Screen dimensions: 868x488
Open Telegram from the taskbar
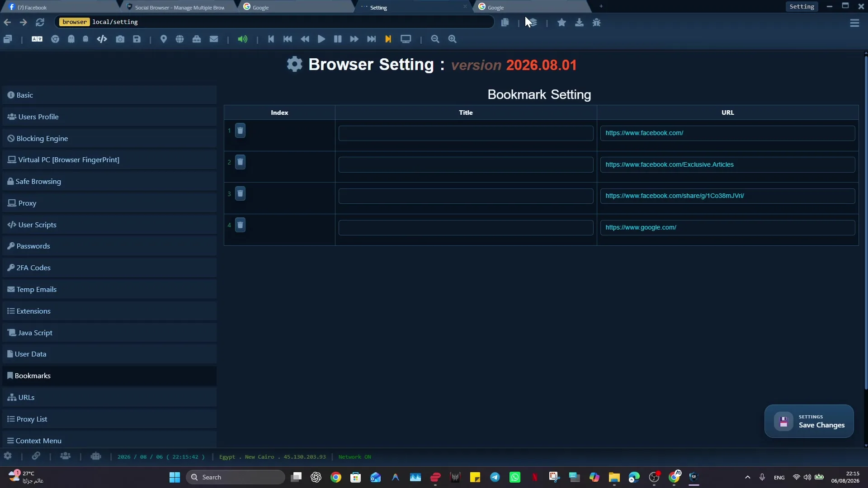point(495,478)
